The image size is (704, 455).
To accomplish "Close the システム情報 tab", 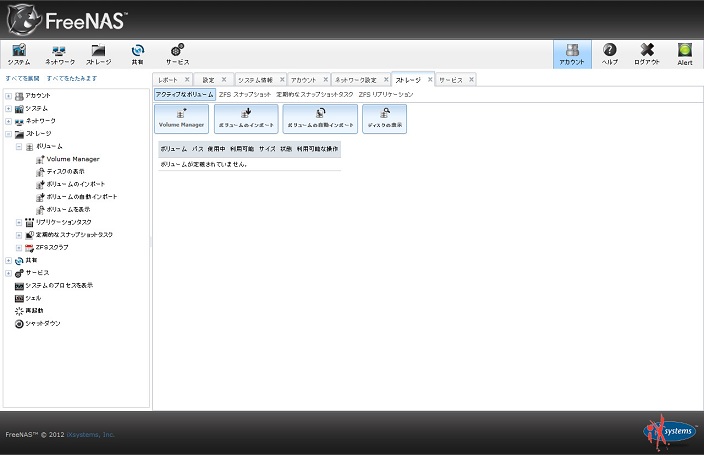I will click(x=282, y=79).
